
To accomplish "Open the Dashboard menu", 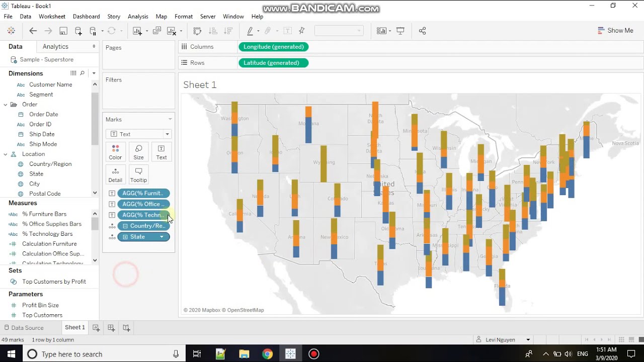I will (87, 17).
